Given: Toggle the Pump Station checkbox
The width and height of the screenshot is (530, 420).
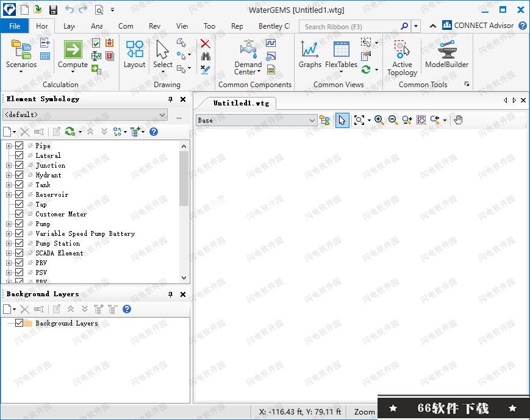Looking at the screenshot, I should coord(20,243).
